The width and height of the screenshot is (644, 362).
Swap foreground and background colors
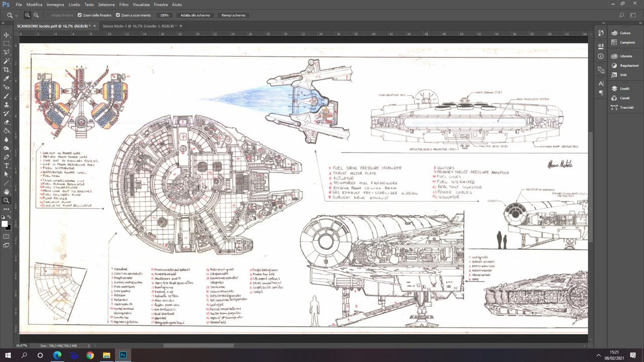[x=9, y=217]
